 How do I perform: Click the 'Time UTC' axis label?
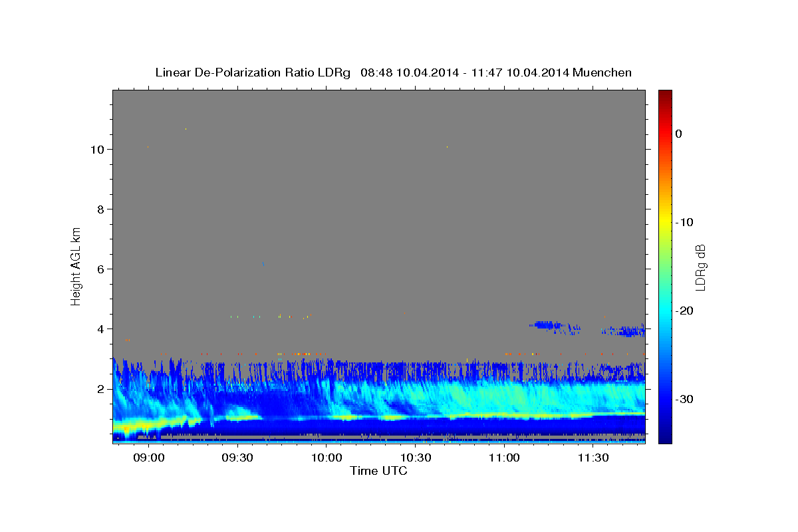point(378,471)
